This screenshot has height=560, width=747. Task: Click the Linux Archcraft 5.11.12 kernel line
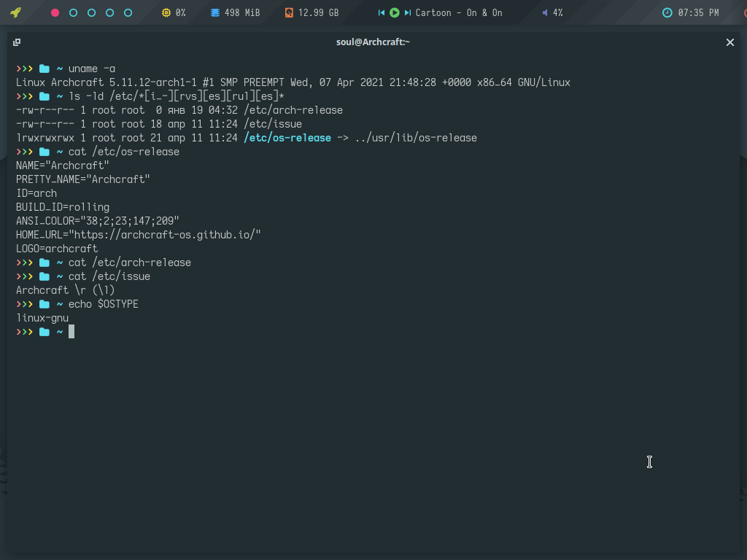[x=293, y=83]
